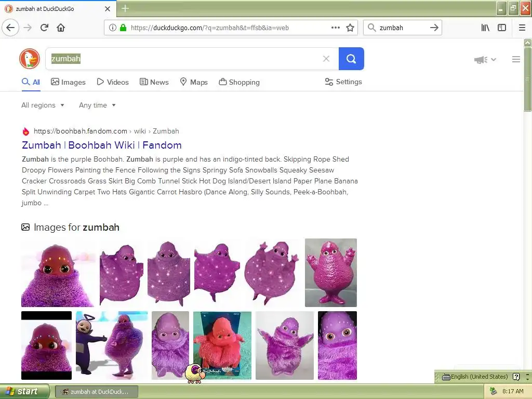Switch to the Images tab

click(x=68, y=82)
